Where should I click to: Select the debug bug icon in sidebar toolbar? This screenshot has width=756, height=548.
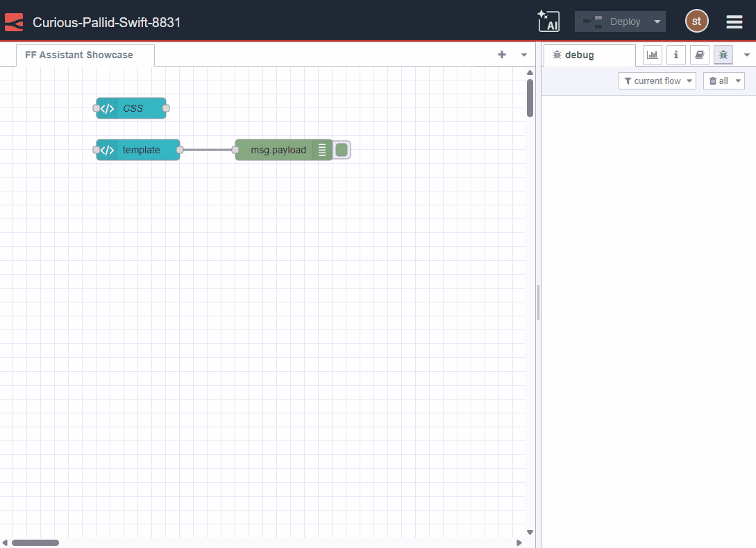tap(723, 54)
